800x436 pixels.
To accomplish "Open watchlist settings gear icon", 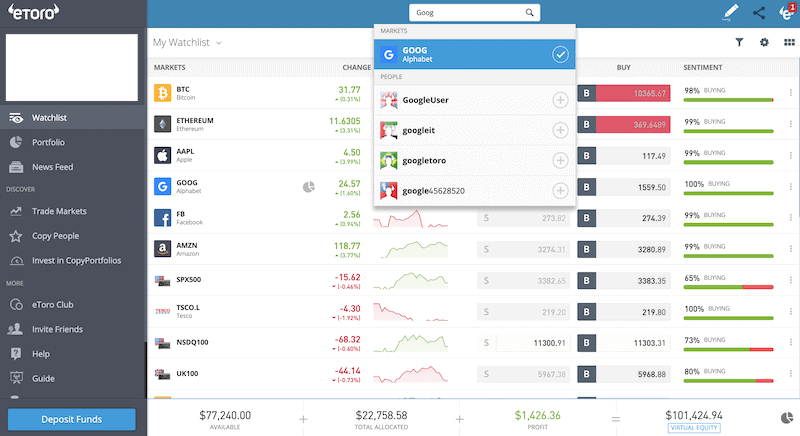I will [x=764, y=42].
